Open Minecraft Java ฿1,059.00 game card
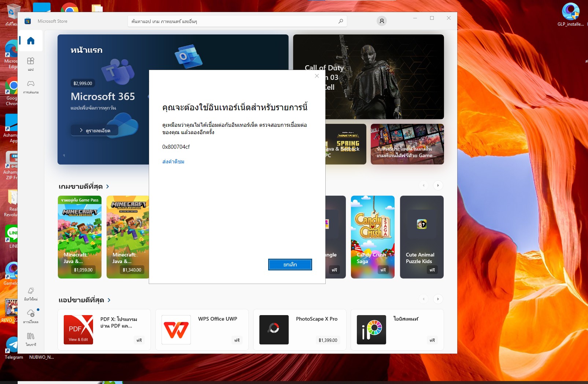The height and width of the screenshot is (384, 588). [x=79, y=237]
